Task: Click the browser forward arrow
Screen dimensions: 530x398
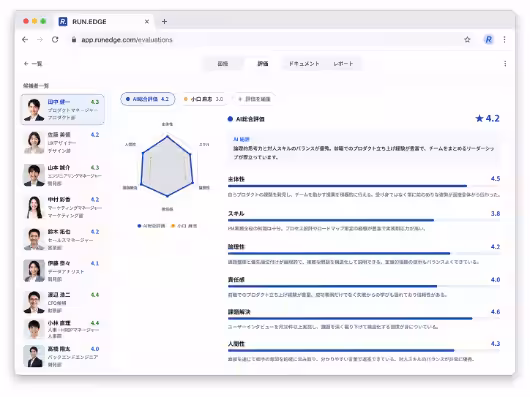Action: click(x=40, y=40)
